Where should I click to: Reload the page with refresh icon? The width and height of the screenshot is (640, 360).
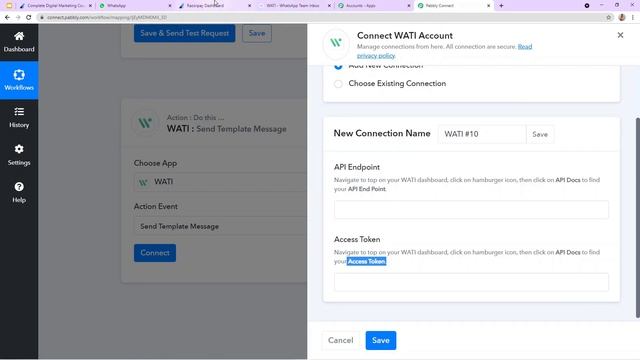tap(28, 18)
